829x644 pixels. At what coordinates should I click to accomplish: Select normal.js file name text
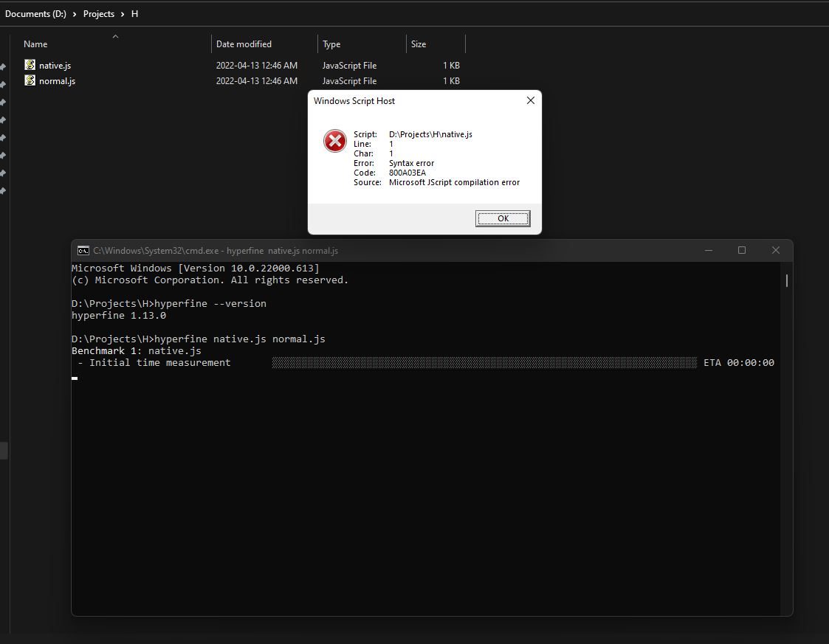57,81
